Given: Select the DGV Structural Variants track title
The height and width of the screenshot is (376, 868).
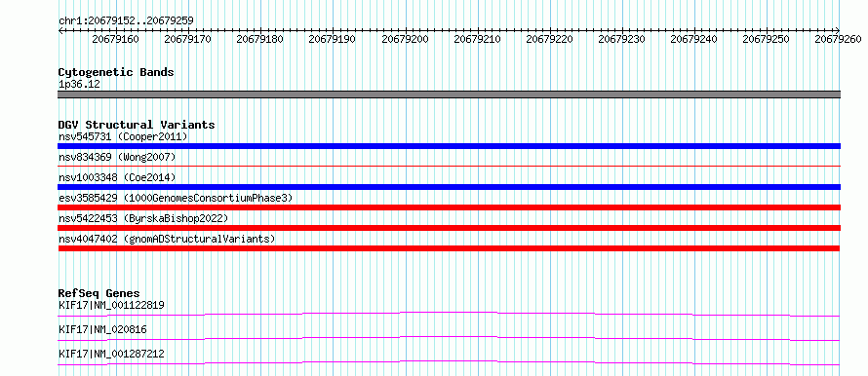Looking at the screenshot, I should click(x=137, y=125).
